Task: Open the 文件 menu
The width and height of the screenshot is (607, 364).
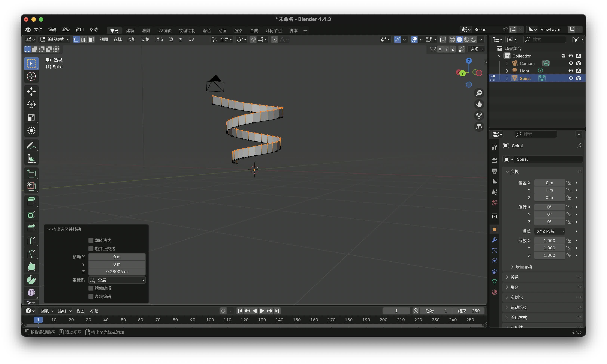Action: pyautogui.click(x=38, y=29)
